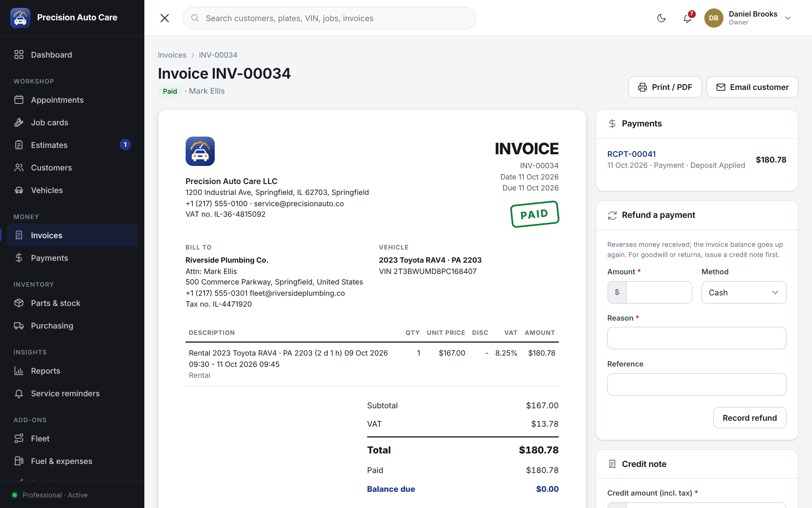The width and height of the screenshot is (812, 508).
Task: Go to Parts & stock
Action: point(72,303)
